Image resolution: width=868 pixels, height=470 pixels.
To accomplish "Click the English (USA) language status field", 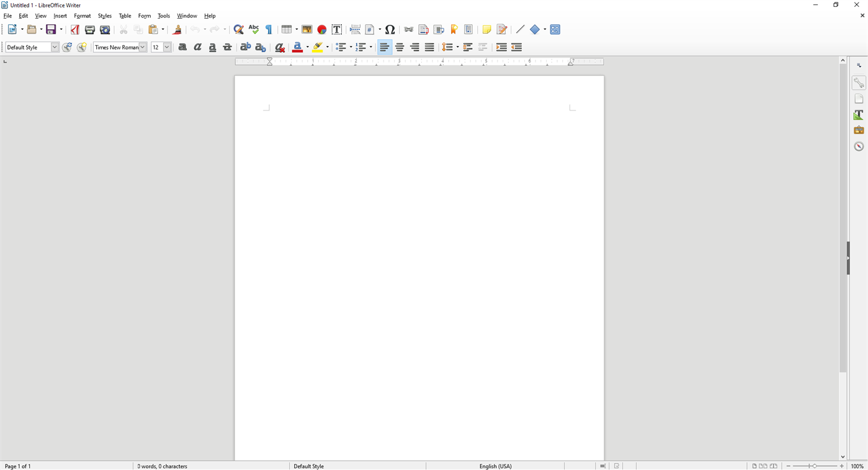I will point(496,466).
